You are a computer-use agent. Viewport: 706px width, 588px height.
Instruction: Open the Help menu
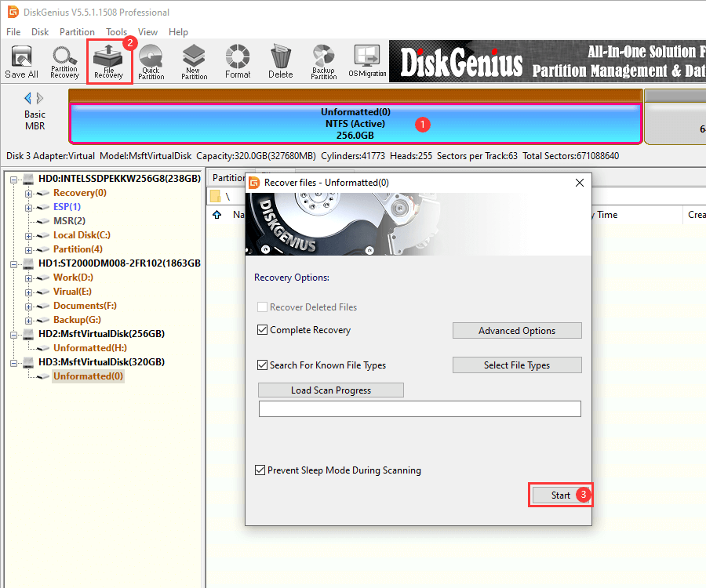click(178, 32)
